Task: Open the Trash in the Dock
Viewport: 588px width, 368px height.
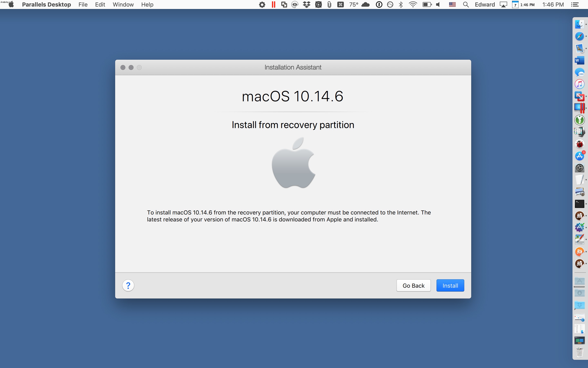Action: click(x=579, y=352)
